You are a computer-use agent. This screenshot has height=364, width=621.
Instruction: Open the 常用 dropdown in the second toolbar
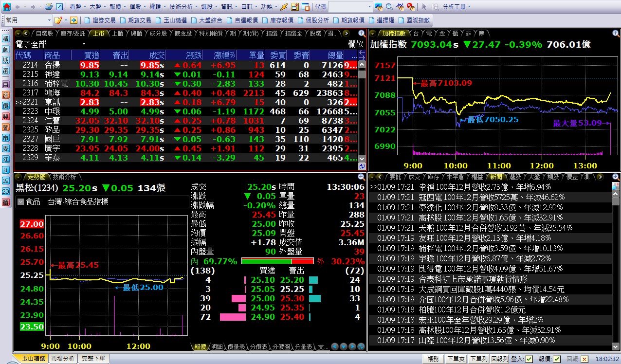pos(49,20)
